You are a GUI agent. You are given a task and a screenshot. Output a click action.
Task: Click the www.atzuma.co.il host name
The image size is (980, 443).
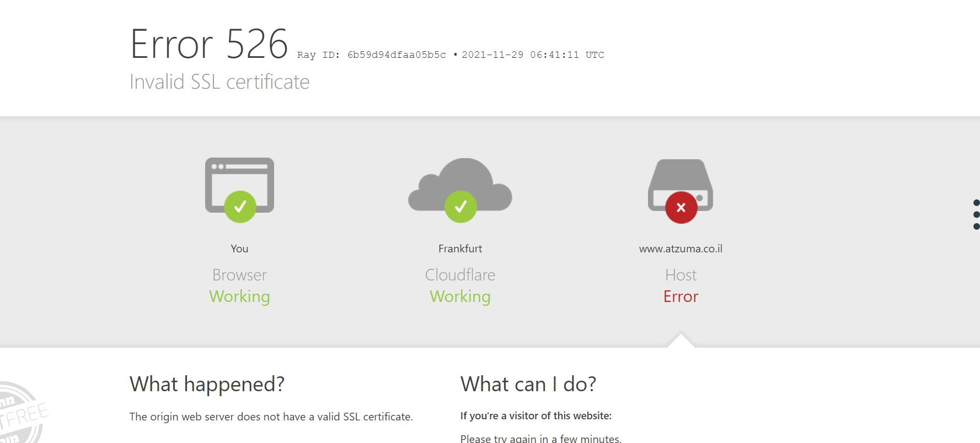pyautogui.click(x=681, y=248)
